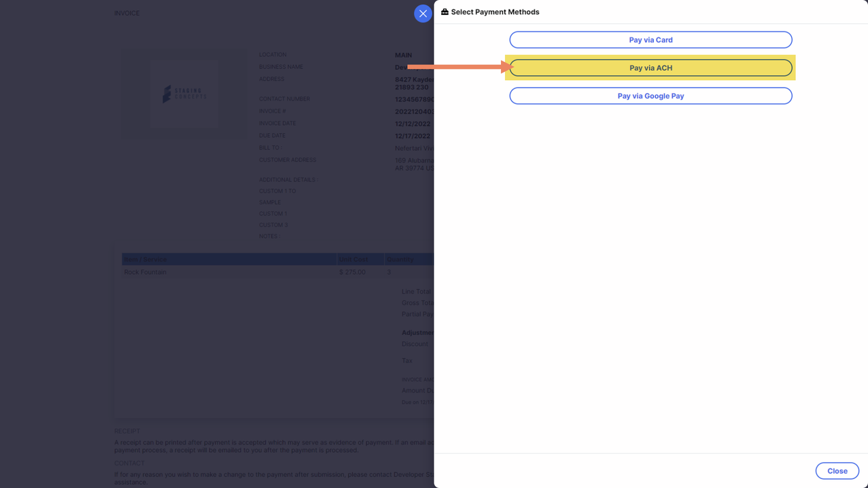The width and height of the screenshot is (868, 488).
Task: Click the CONTACT section heading
Action: pyautogui.click(x=129, y=463)
